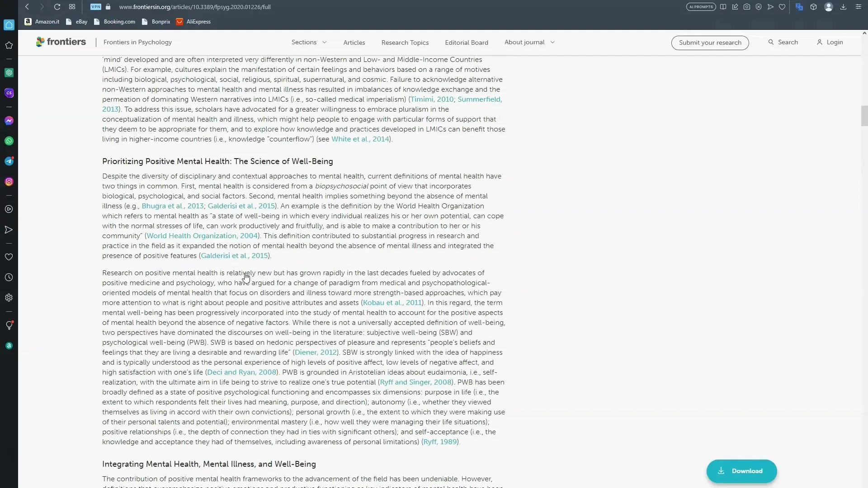
Task: Expand the Editorial Board section
Action: pos(467,42)
